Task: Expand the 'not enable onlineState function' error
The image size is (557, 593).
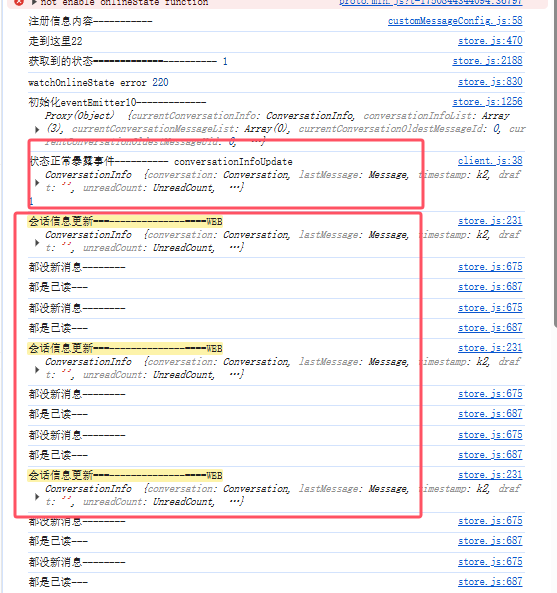Action: (x=34, y=2)
